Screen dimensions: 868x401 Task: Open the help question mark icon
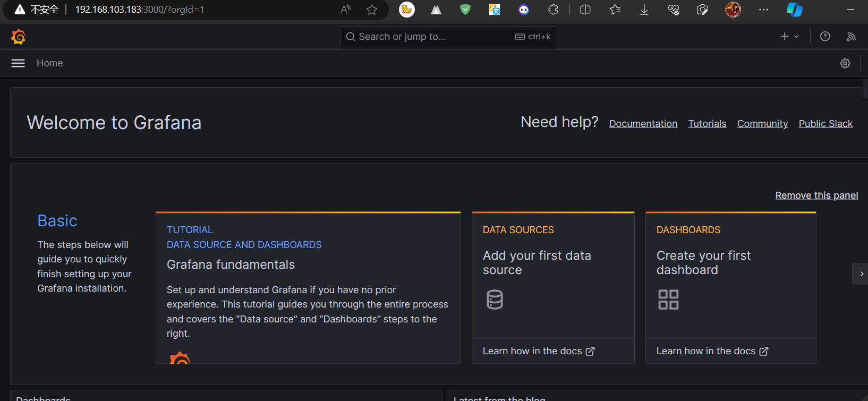click(x=825, y=36)
